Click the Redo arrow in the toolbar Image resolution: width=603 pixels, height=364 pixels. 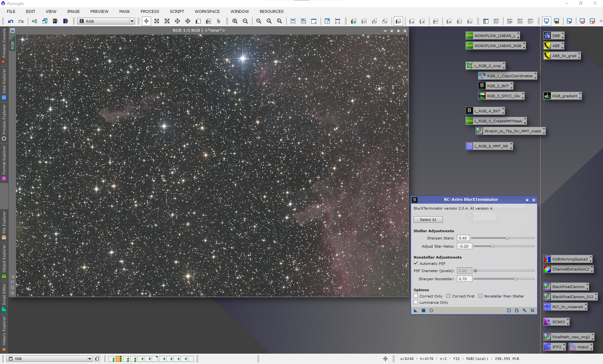(21, 21)
